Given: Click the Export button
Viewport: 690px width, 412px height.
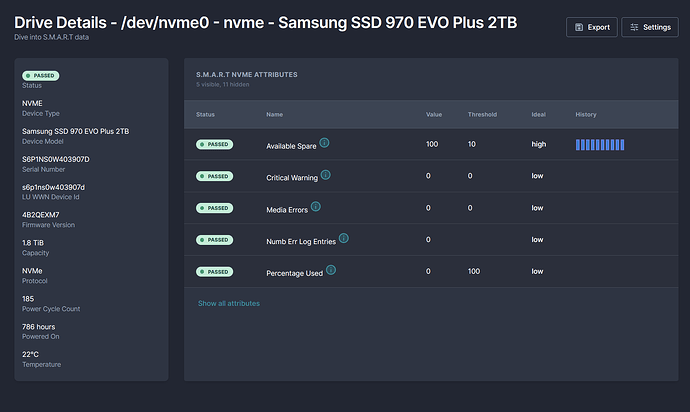Looking at the screenshot, I should 590,27.
